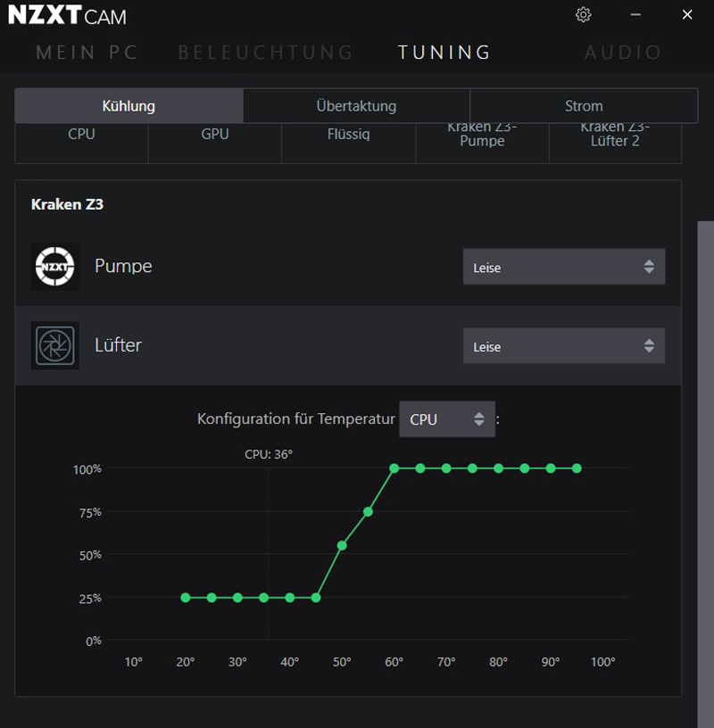Click the "100%" axis label
This screenshot has width=714, height=728.
click(x=87, y=469)
